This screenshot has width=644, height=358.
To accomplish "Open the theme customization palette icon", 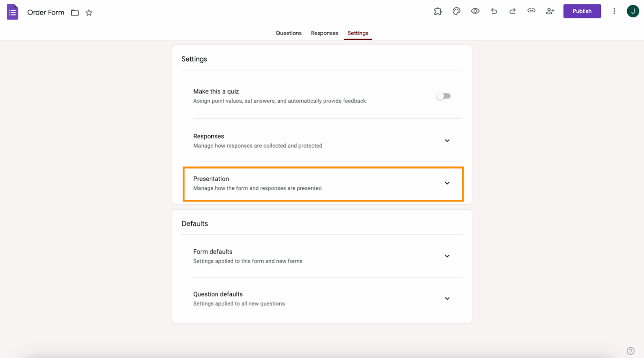I will 457,11.
